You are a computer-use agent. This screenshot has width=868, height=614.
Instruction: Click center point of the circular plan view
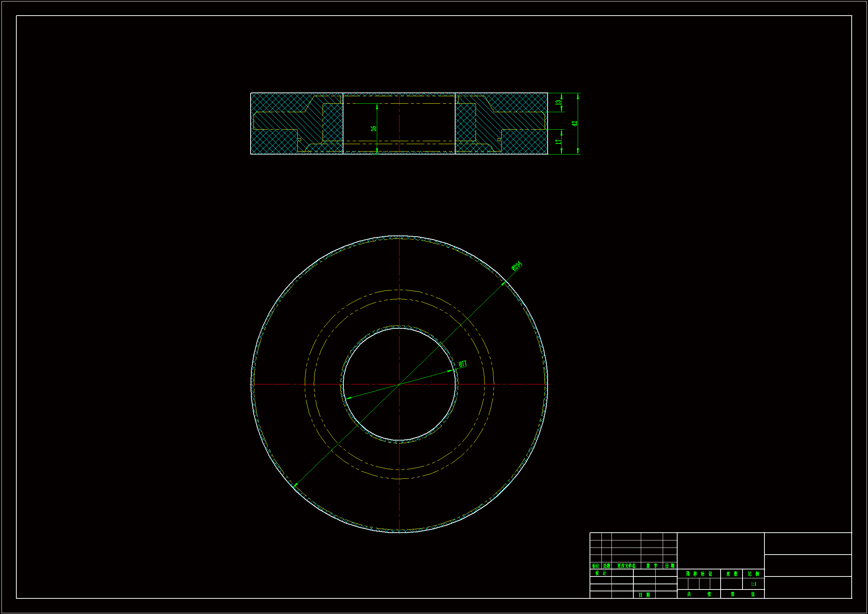(x=399, y=384)
